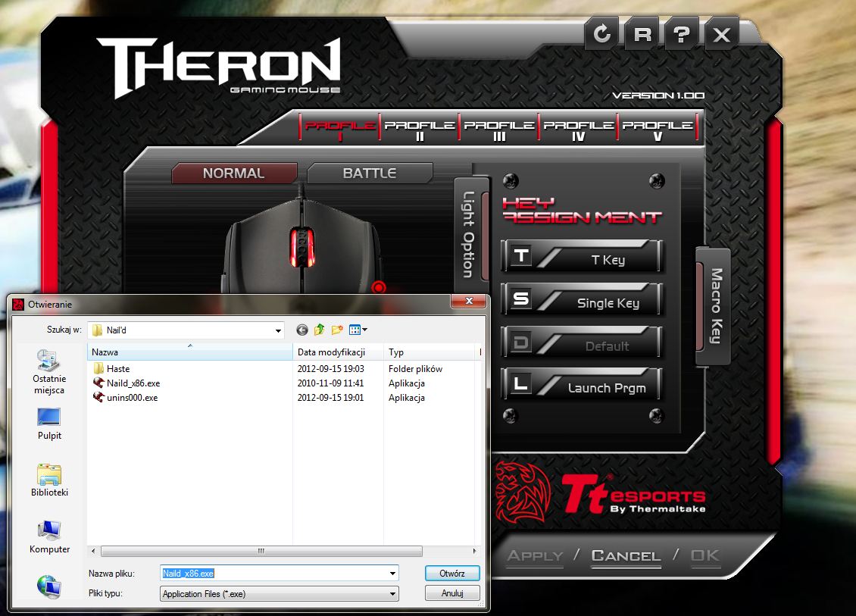Open Ostatnie miejsca in the places bar

49,371
